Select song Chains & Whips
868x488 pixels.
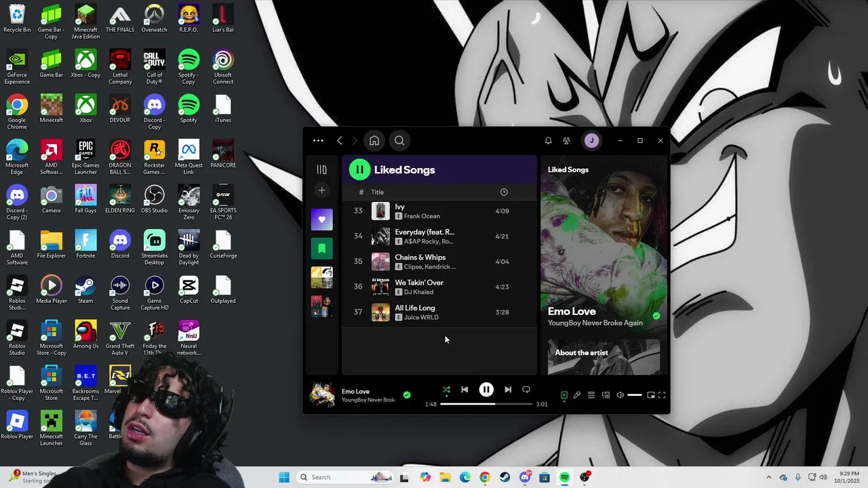pyautogui.click(x=439, y=261)
